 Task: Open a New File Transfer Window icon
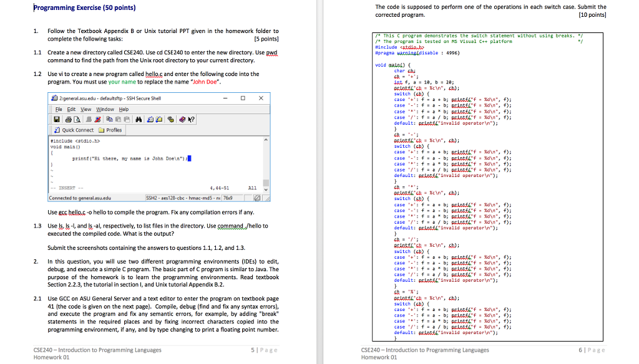tap(159, 120)
